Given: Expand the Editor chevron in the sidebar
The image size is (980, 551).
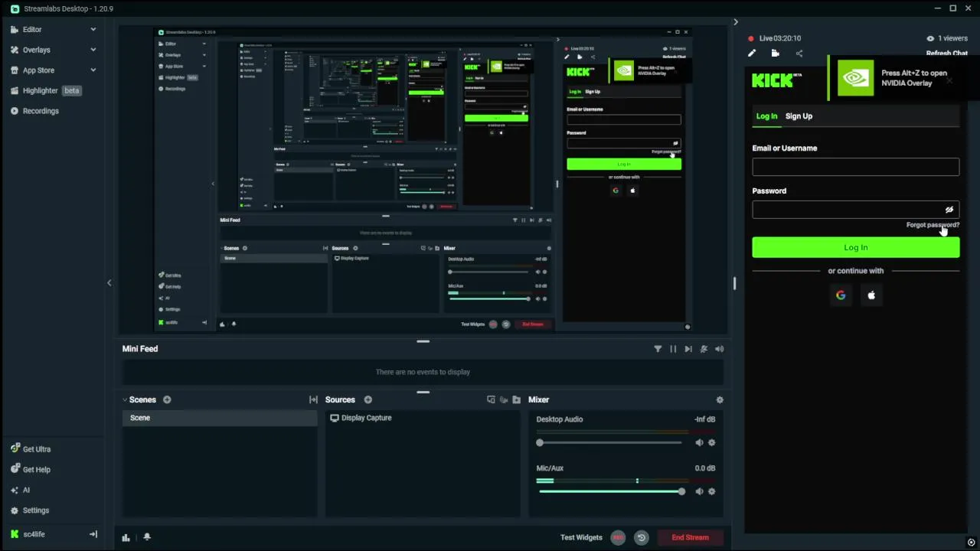Looking at the screenshot, I should 93,29.
